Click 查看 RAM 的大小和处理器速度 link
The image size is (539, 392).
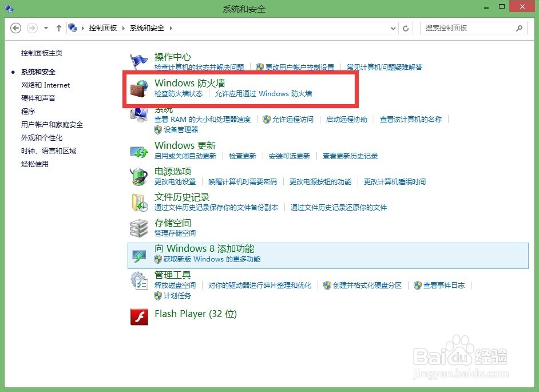(x=203, y=120)
